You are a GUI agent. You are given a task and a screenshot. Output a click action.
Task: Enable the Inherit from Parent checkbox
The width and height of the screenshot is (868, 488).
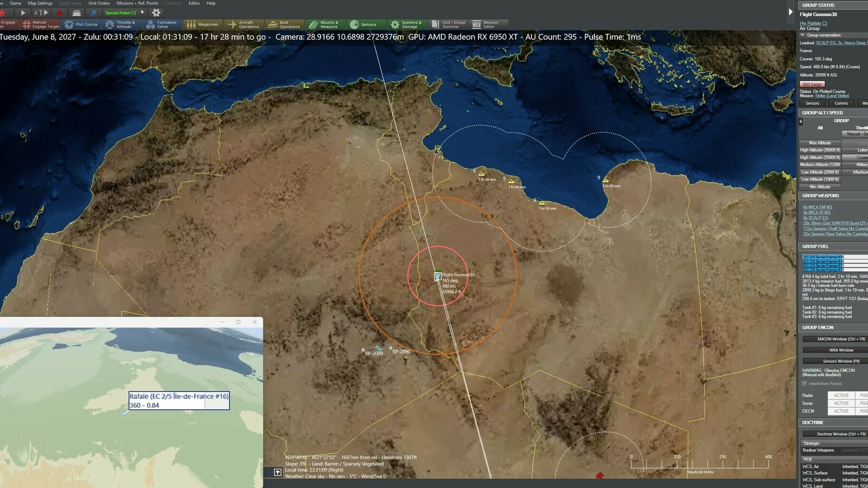(804, 383)
